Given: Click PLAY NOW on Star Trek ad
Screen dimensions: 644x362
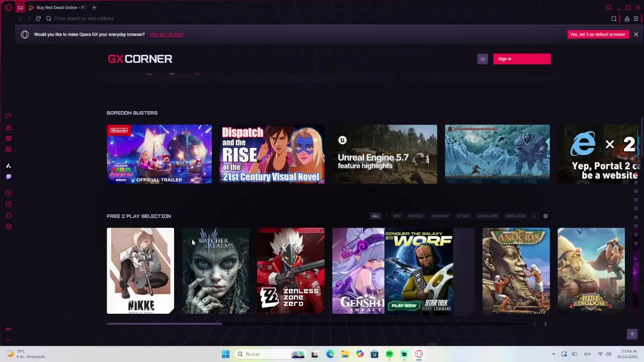Looking at the screenshot, I should point(404,305).
